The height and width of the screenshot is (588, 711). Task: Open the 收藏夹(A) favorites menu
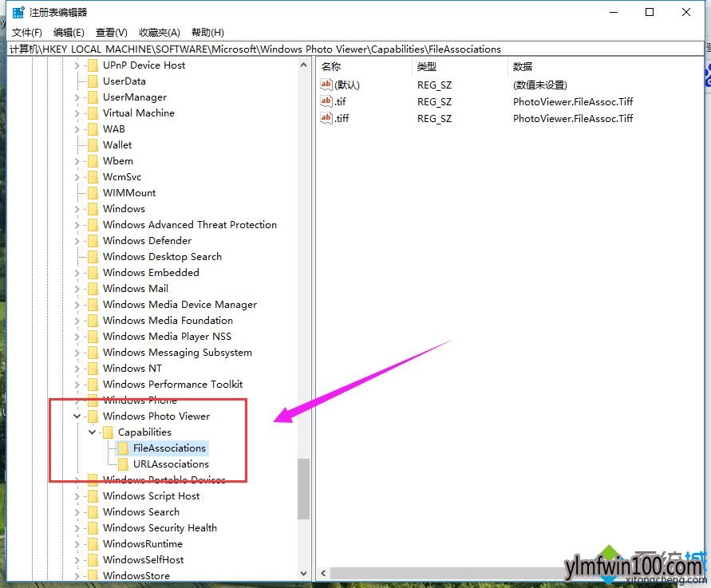(160, 33)
